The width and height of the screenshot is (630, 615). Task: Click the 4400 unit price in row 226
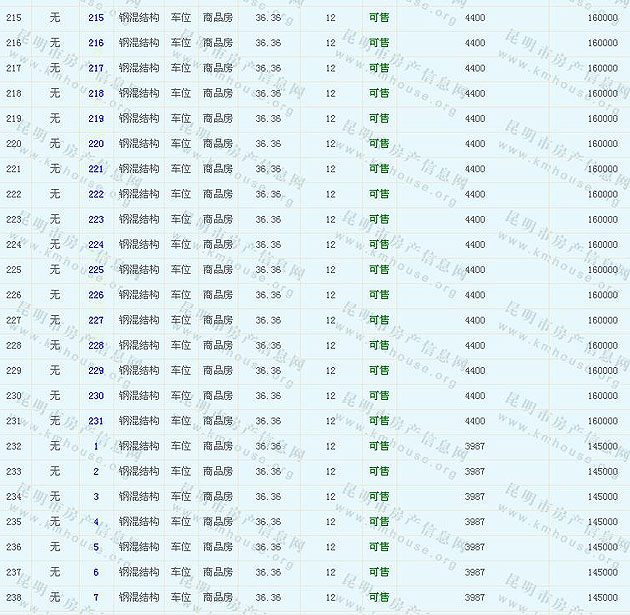coord(475,295)
